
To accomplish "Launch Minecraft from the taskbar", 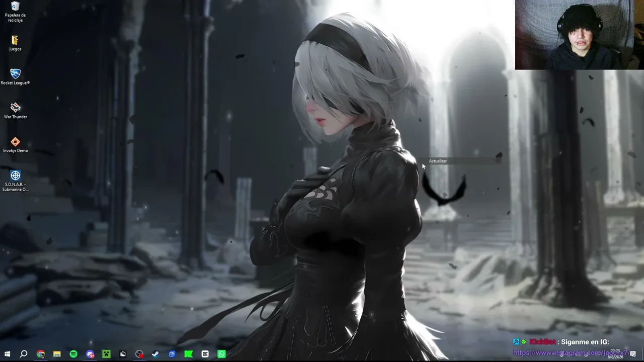I will coord(106,354).
